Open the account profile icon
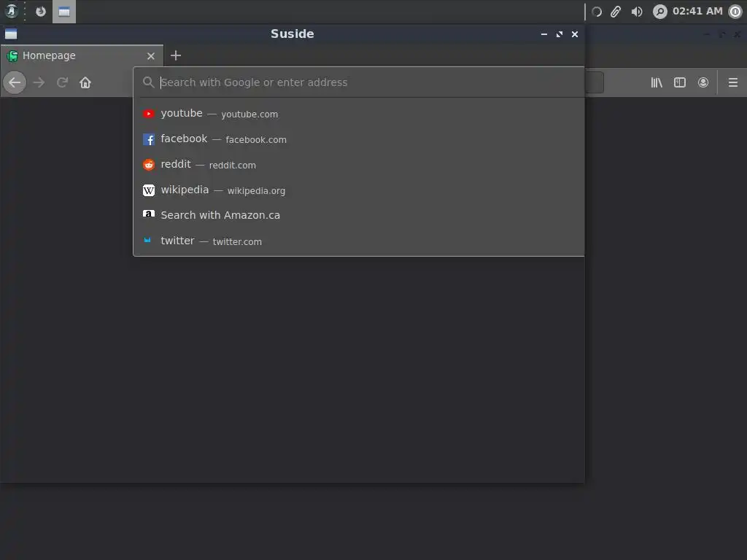This screenshot has width=747, height=560. pos(703,82)
